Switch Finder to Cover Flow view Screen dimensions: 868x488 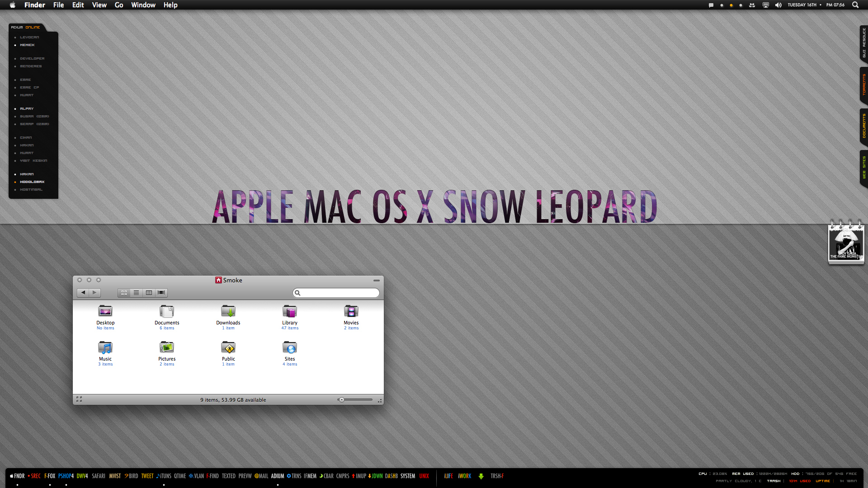pos(161,293)
